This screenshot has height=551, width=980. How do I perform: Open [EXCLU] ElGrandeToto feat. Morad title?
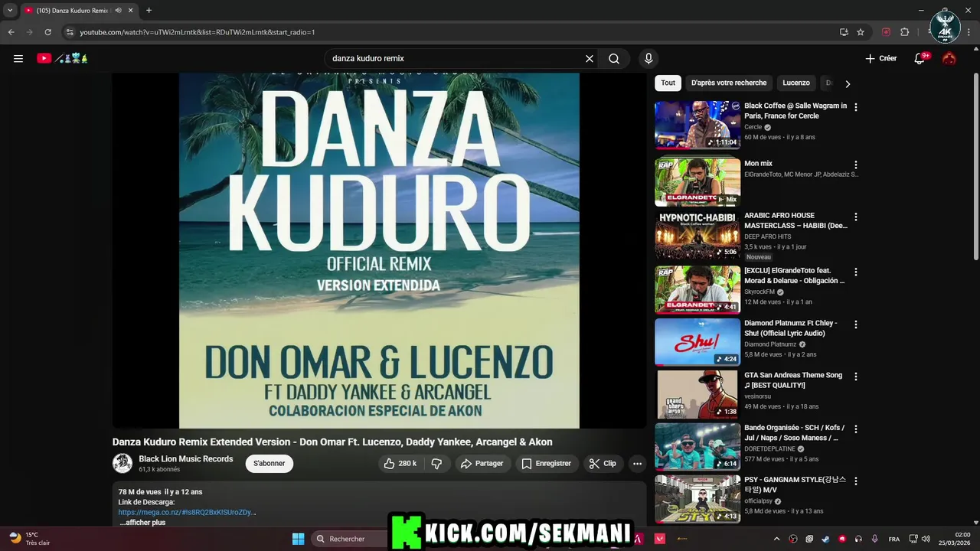(795, 275)
